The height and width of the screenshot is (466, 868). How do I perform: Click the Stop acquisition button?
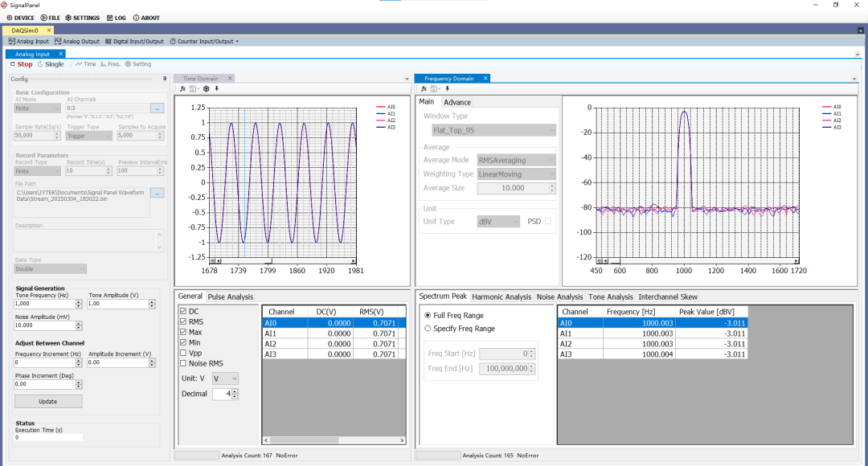pos(22,64)
